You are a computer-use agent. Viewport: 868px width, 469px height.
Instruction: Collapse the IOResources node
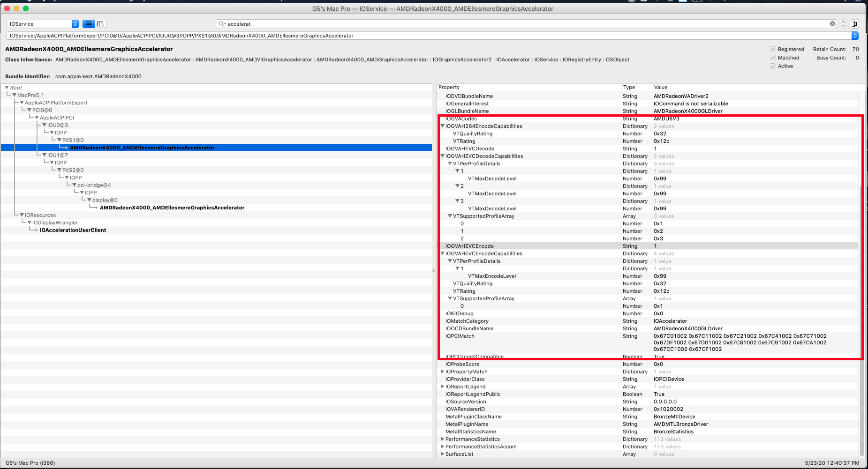[x=22, y=215]
